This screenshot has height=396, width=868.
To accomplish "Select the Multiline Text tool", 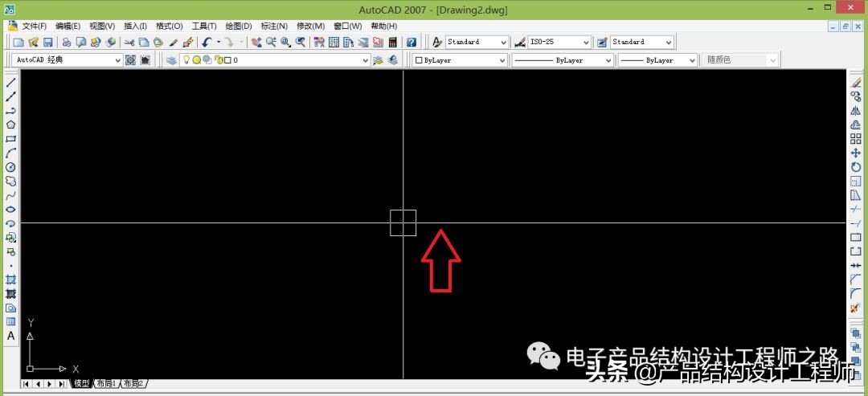I will 10,336.
